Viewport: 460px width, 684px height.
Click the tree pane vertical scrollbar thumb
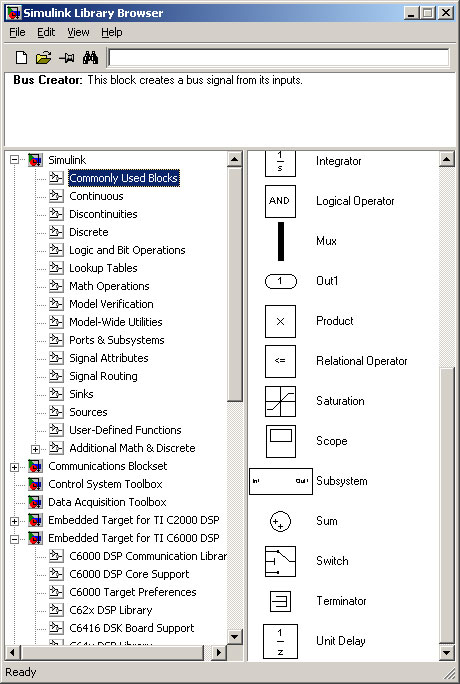[x=235, y=284]
